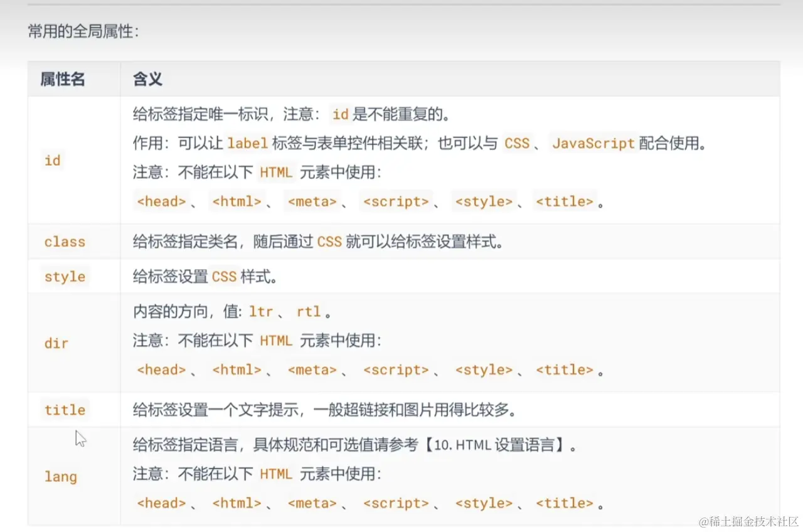Click the '<script>' tag in lang row

pyautogui.click(x=396, y=503)
